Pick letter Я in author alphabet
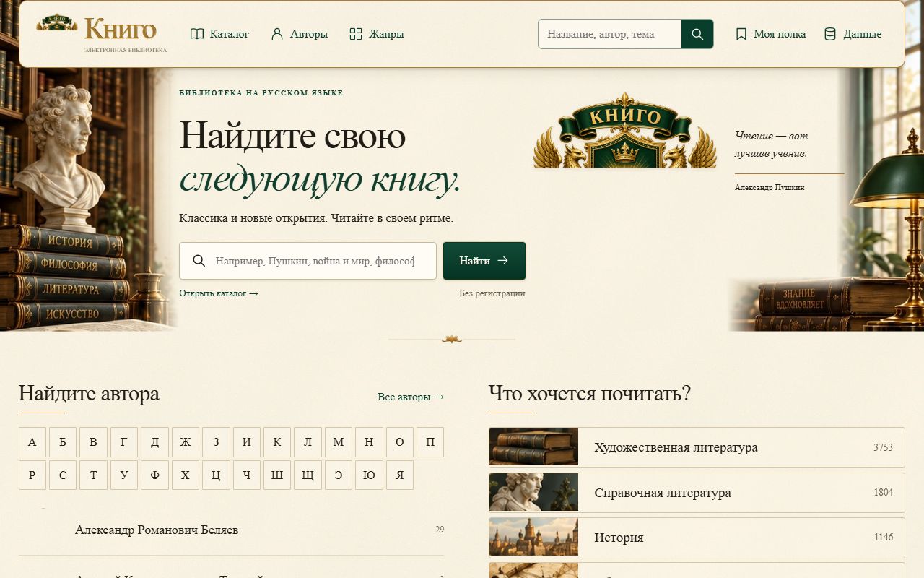 [400, 475]
